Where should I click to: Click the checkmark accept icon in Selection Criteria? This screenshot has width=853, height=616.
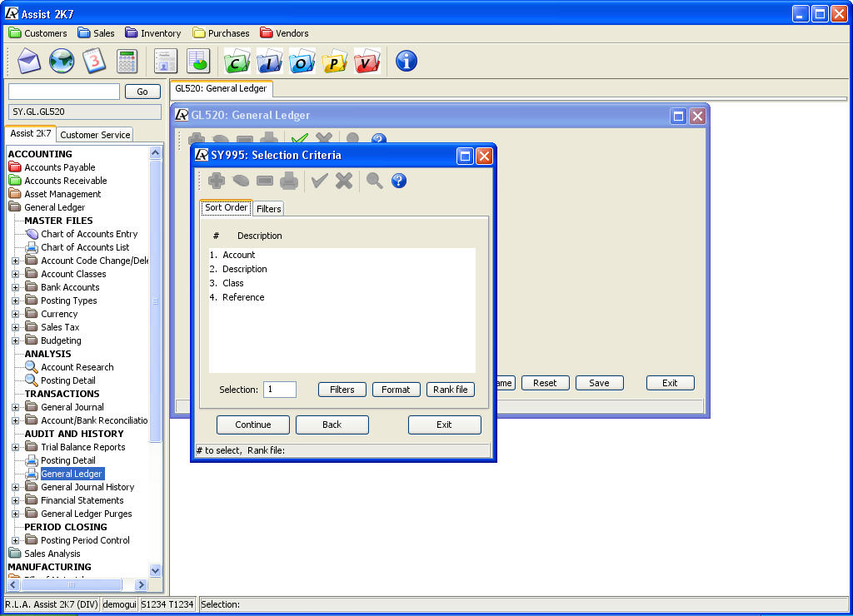(x=319, y=181)
